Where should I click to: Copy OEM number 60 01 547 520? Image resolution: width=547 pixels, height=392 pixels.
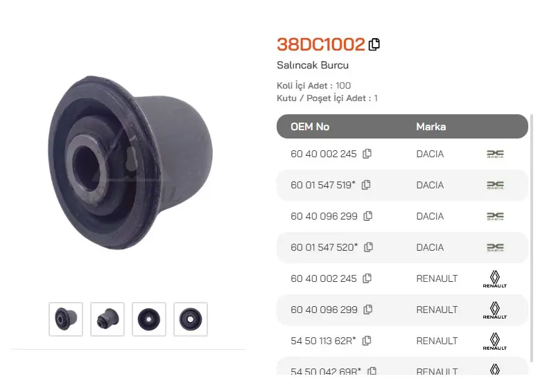pyautogui.click(x=368, y=247)
